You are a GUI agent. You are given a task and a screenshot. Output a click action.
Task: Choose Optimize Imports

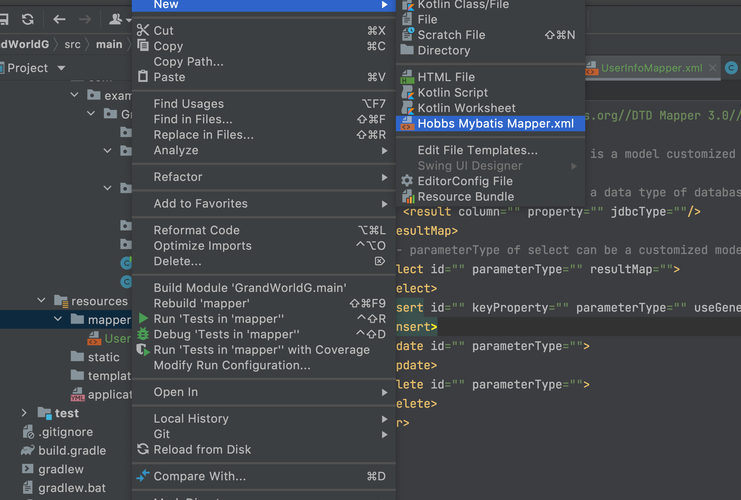tap(264, 246)
